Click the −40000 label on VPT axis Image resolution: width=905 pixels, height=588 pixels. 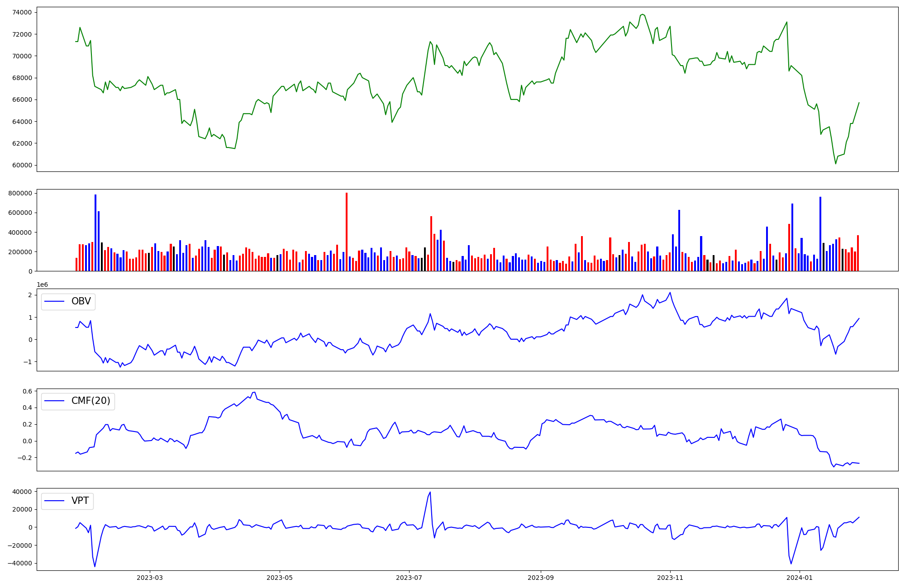pyautogui.click(x=20, y=563)
